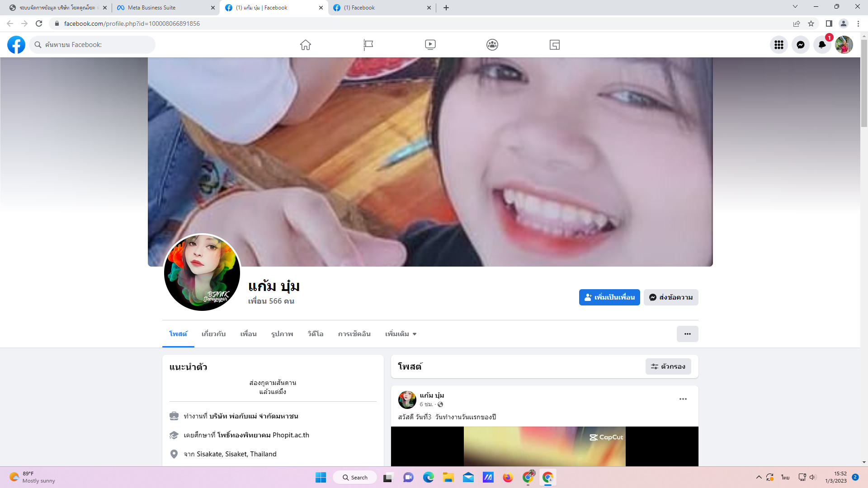Image resolution: width=868 pixels, height=488 pixels.
Task: Open the Gaming icon in top navigation
Action: [x=555, y=45]
